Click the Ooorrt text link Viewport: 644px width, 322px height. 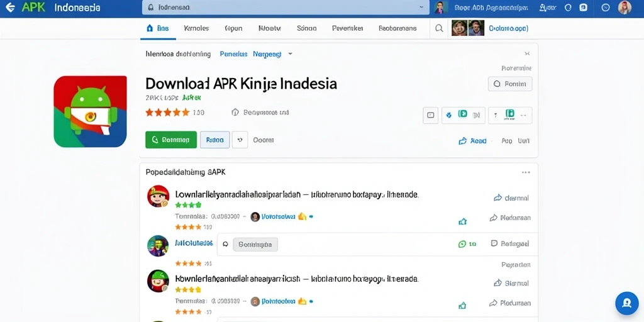click(264, 140)
